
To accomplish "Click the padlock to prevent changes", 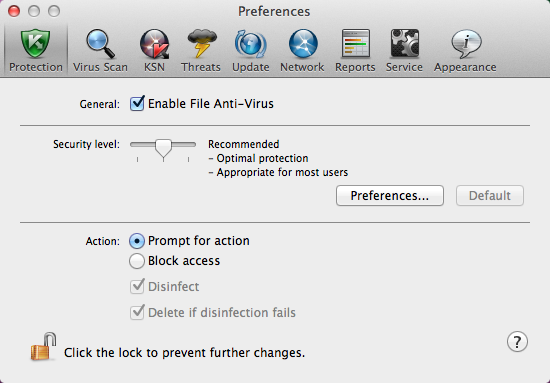I will point(43,347).
